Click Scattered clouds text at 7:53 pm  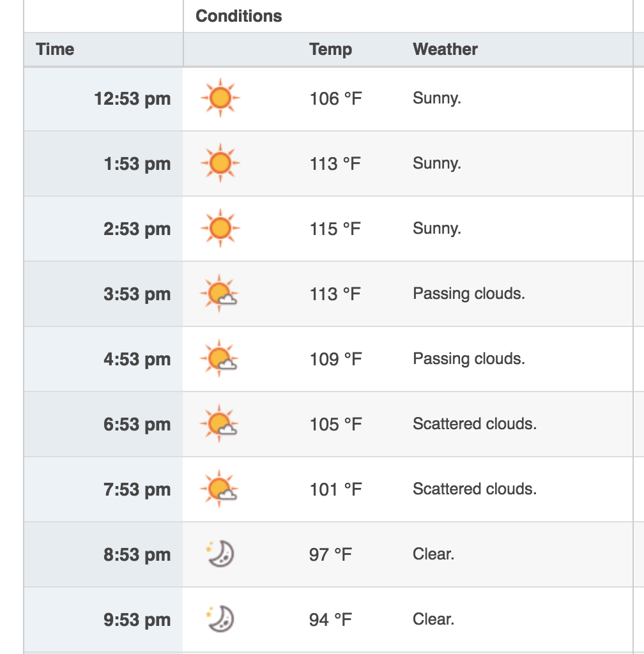pos(475,489)
